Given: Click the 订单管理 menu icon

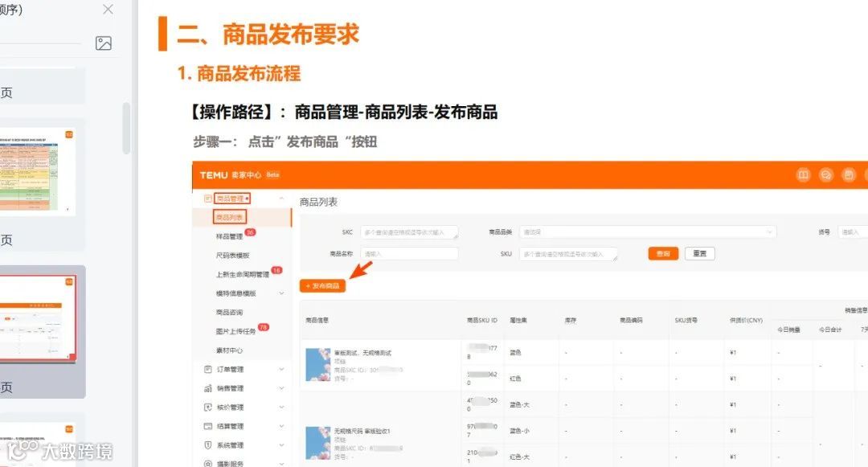Looking at the screenshot, I should pyautogui.click(x=208, y=369).
